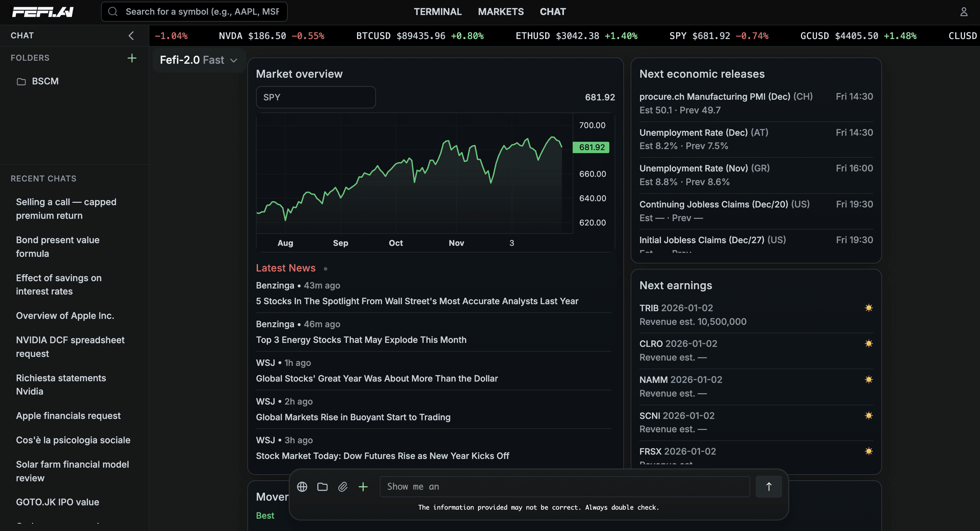Add a new folder with plus icon
Image resolution: width=980 pixels, height=531 pixels.
(x=132, y=58)
